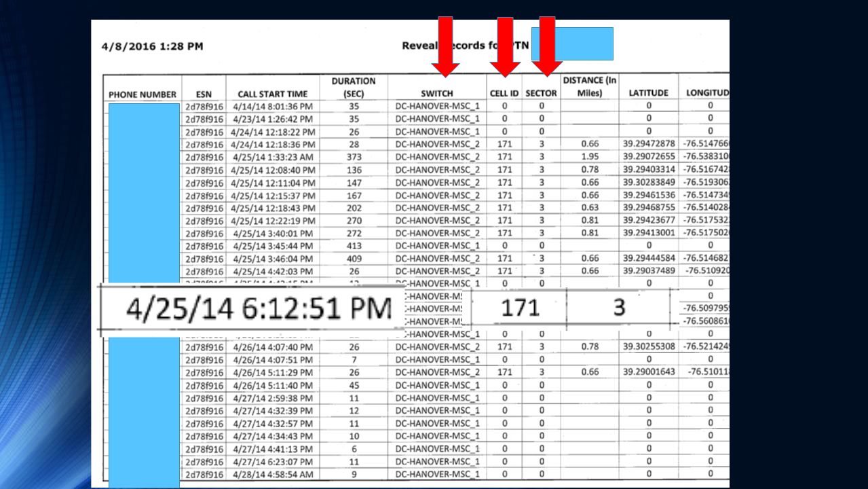Select the distance value 0.63
868x489 pixels.
(590, 208)
